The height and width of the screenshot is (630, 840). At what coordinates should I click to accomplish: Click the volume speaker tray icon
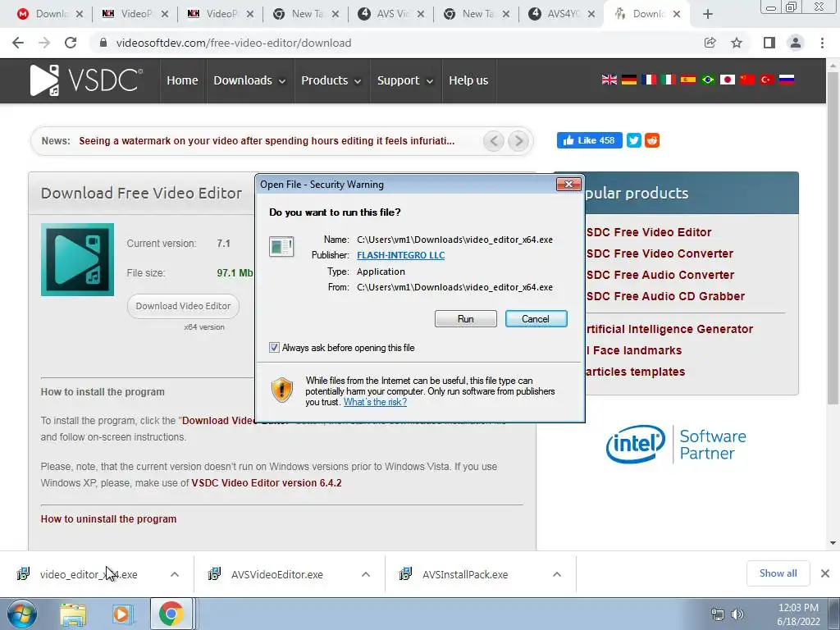click(737, 614)
